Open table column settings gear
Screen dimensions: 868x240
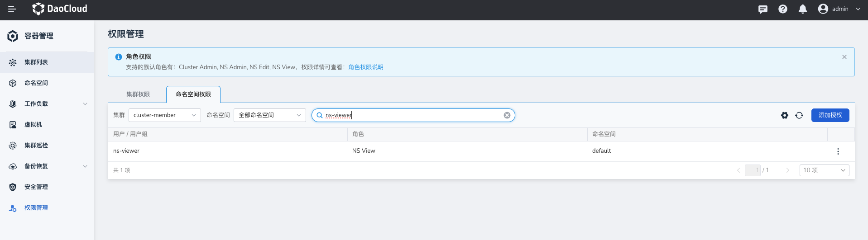785,115
